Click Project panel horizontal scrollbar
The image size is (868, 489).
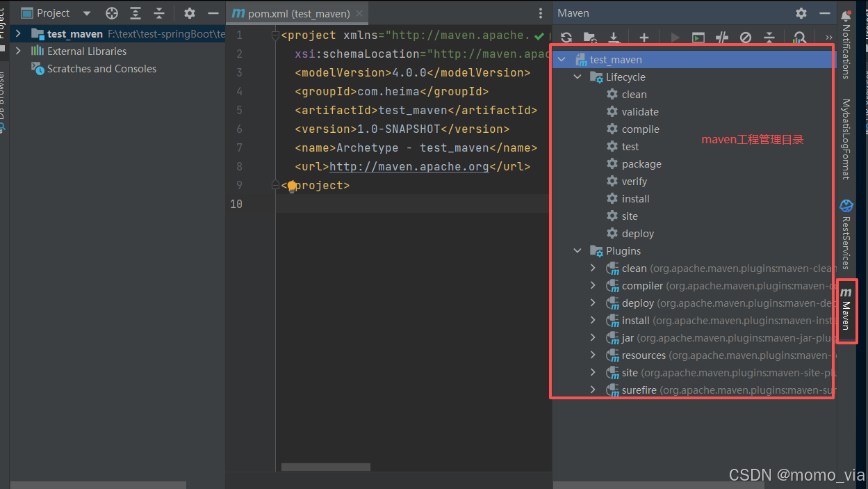[98, 485]
